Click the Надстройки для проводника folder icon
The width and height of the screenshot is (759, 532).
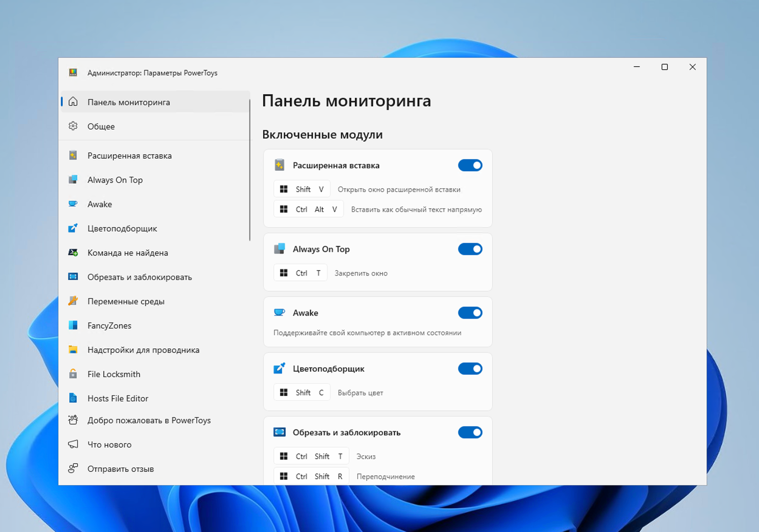73,349
